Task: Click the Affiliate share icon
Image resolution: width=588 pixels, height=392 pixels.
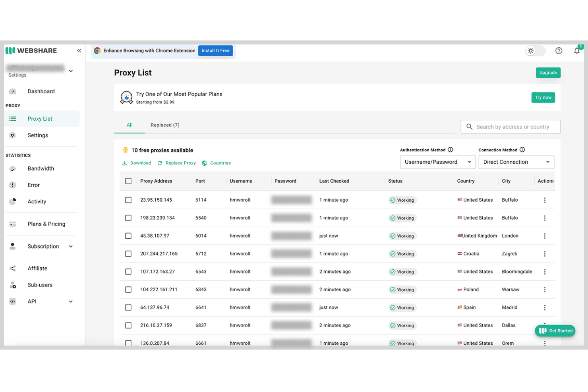Action: 13,268
